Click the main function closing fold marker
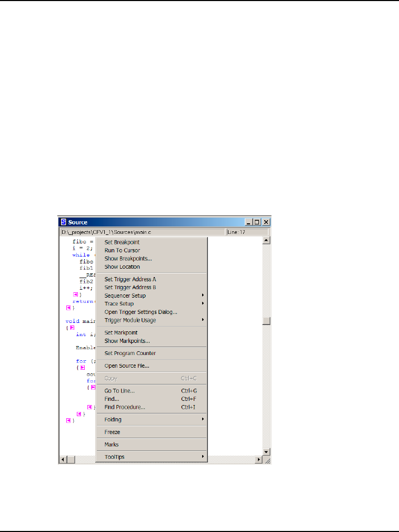Image resolution: width=399 pixels, height=532 pixels. [x=68, y=420]
